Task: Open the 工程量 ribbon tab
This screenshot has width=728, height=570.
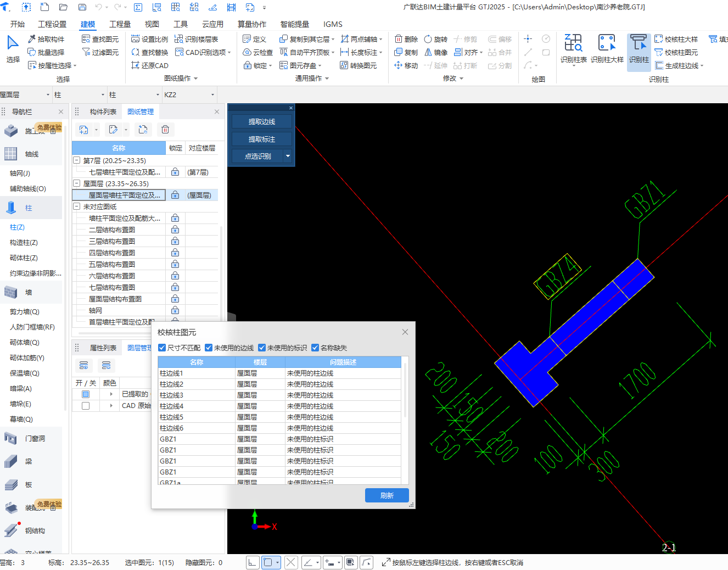Action: pos(120,24)
